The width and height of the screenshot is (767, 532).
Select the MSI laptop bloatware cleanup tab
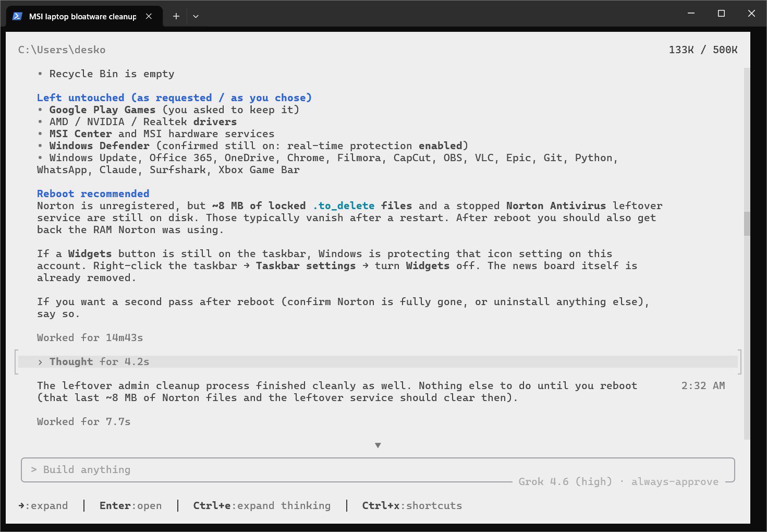pos(83,16)
